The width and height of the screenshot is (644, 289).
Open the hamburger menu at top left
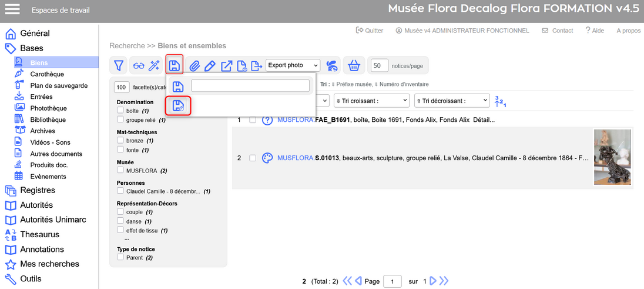point(12,9)
